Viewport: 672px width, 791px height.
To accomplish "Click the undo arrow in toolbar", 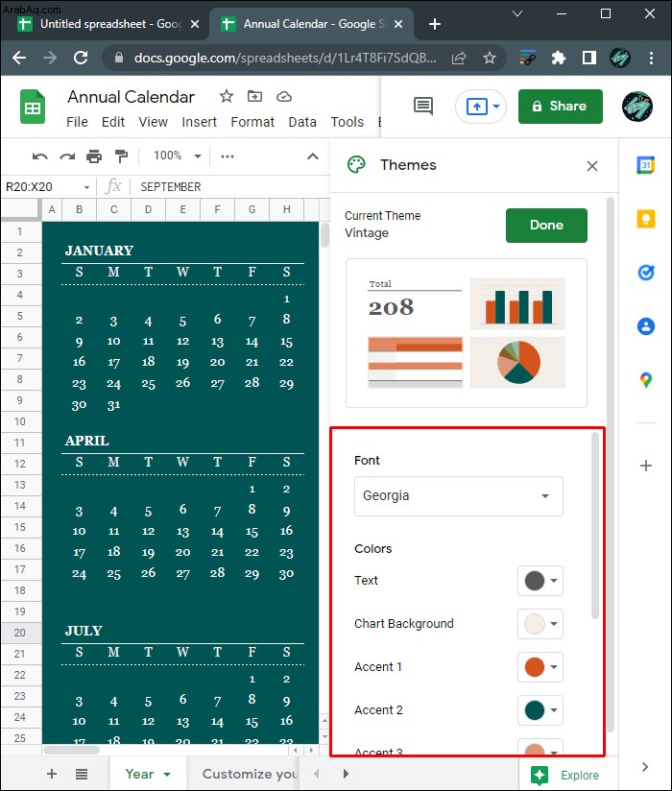I will point(40,156).
